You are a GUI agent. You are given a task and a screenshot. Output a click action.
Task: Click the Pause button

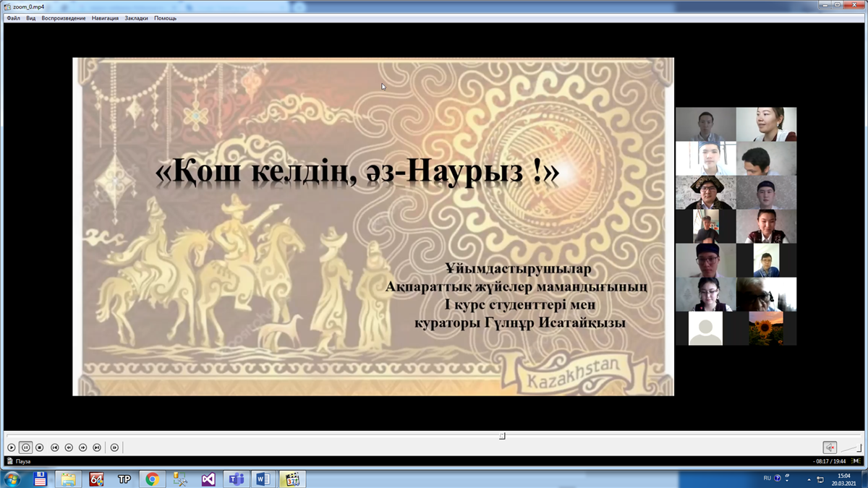pos(25,448)
